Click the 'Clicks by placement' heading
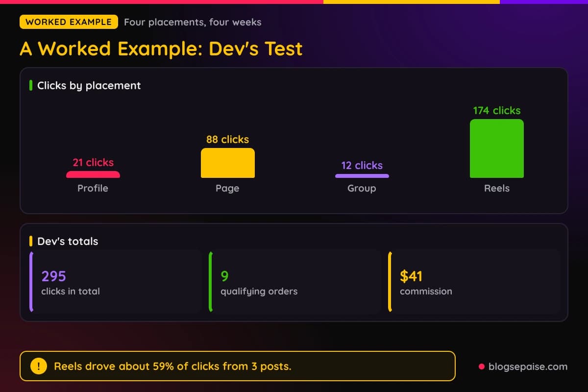 pyautogui.click(x=89, y=86)
